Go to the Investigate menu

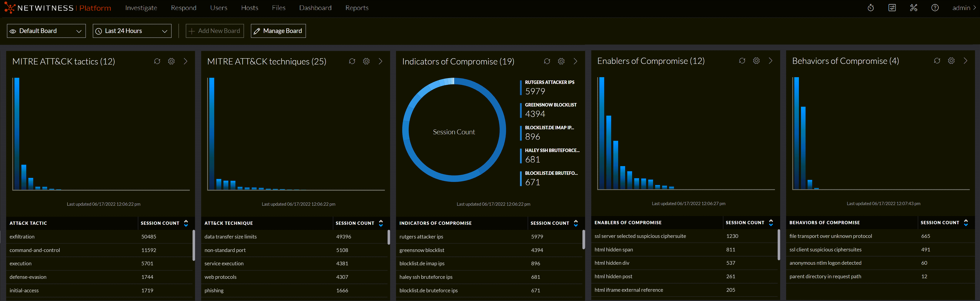(x=141, y=8)
